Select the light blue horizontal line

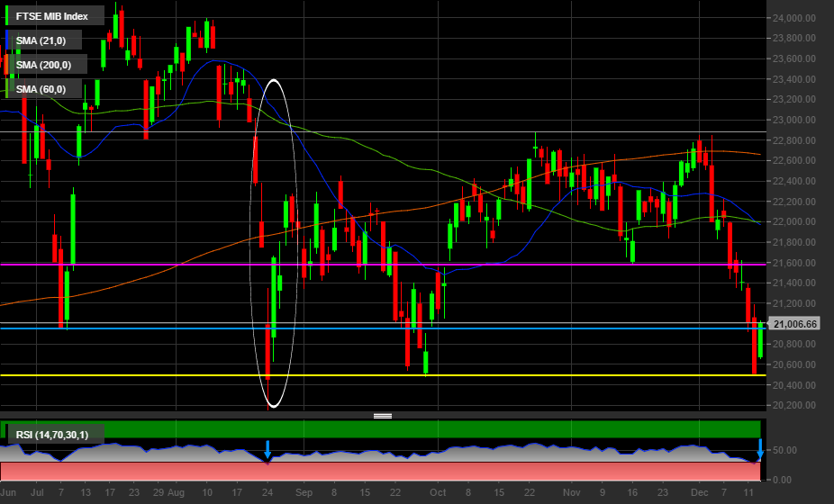tap(540, 328)
